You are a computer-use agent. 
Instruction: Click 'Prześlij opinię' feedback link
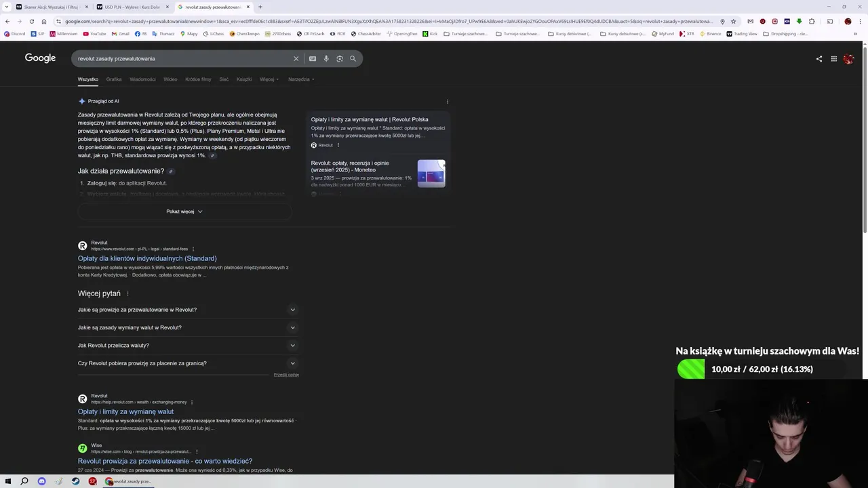(x=286, y=375)
